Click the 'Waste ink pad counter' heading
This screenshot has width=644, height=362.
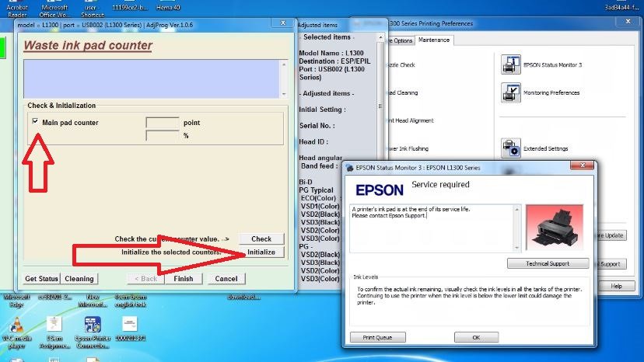coord(88,46)
